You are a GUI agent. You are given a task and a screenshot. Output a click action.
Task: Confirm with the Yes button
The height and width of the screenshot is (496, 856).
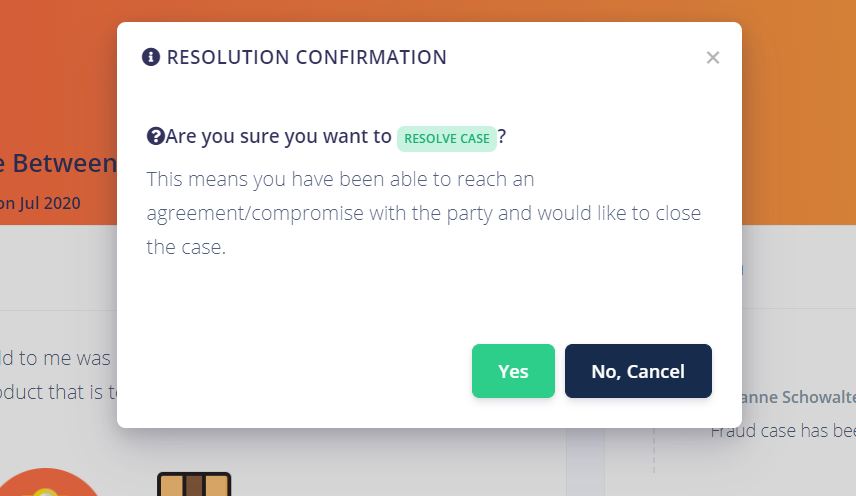513,371
